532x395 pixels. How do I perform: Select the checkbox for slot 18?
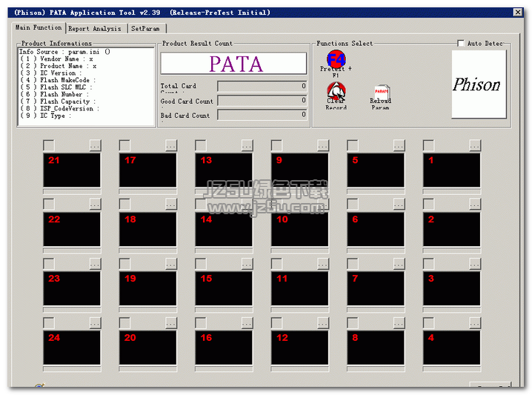[x=125, y=205]
